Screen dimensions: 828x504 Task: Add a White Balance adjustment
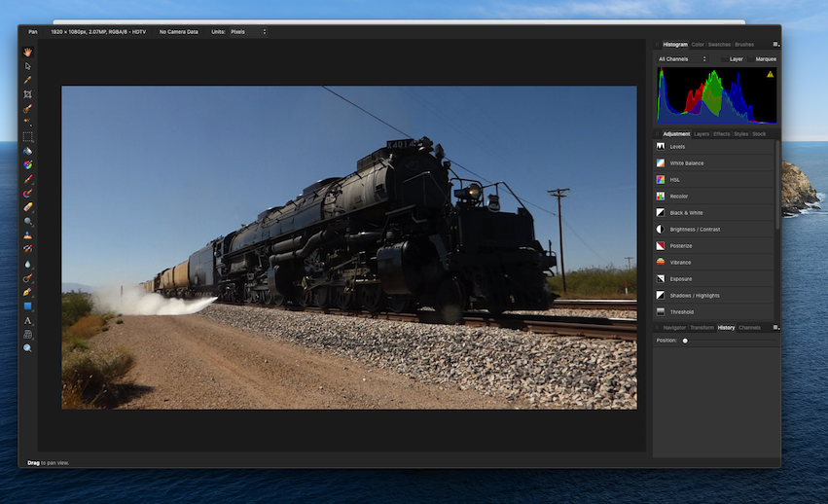[x=714, y=163]
